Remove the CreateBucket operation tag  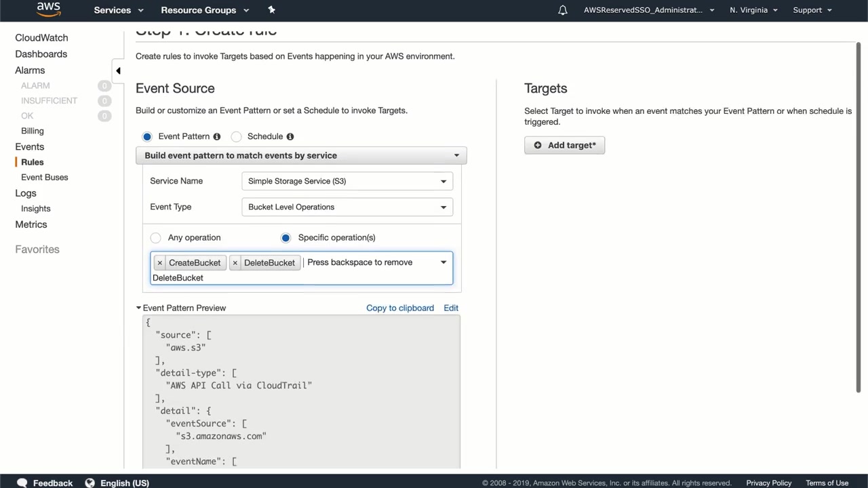coord(160,263)
